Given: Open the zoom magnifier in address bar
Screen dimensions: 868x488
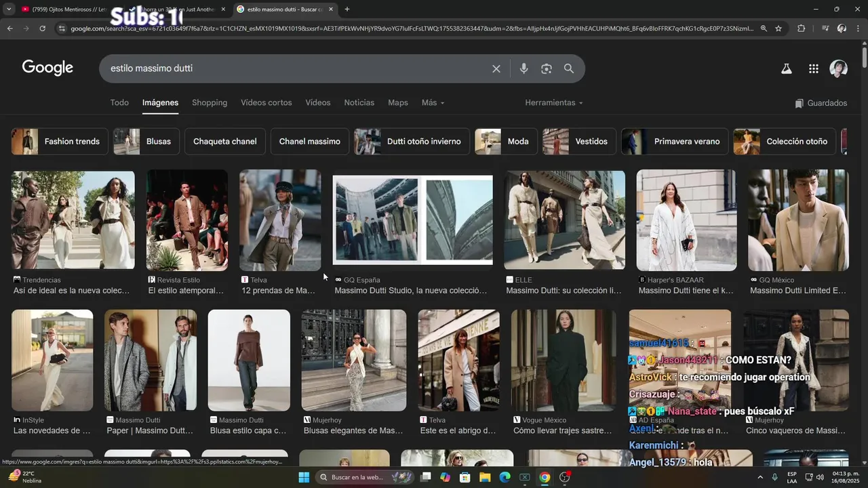Looking at the screenshot, I should click(764, 28).
